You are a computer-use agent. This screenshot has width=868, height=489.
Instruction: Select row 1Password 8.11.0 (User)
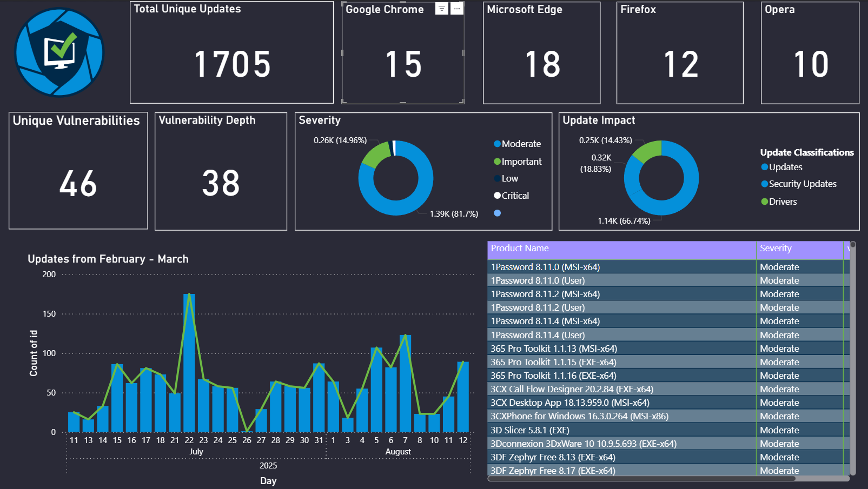[668, 280]
